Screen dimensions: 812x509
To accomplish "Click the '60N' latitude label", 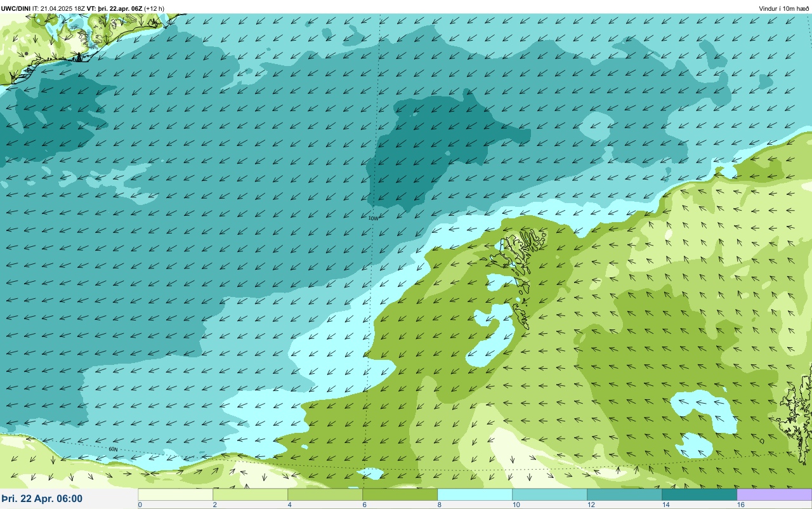I will click(x=113, y=449).
